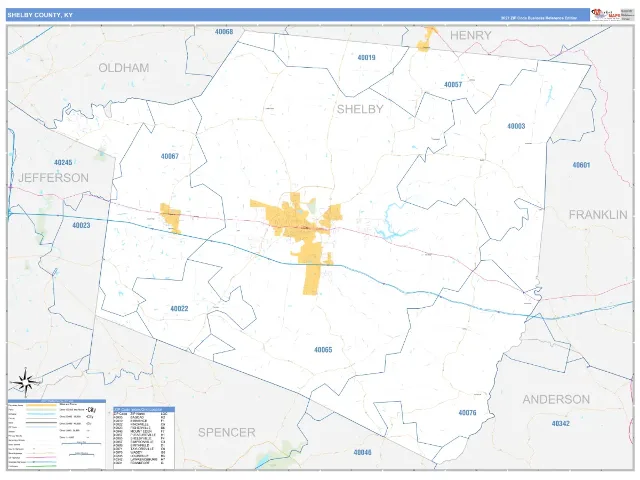
Task: Click the map legend header bar
Action: (57, 401)
